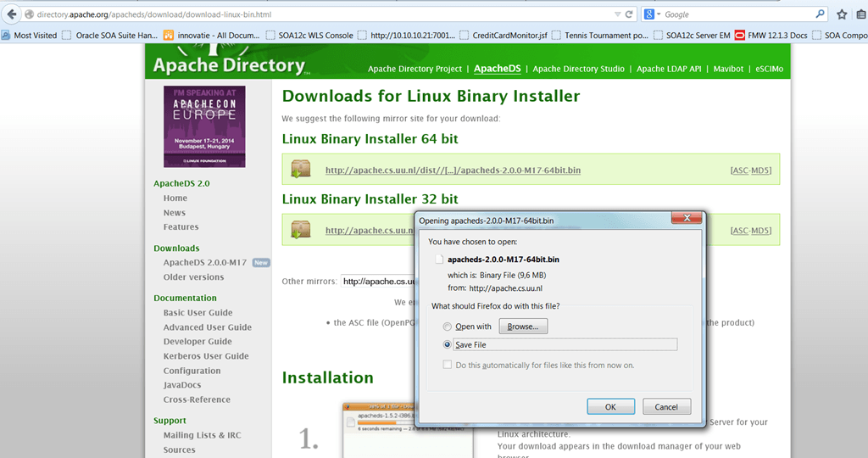Open CreditCardMonitor.jsf bookmark
Viewport: 868px width, 458px height.
tap(504, 36)
